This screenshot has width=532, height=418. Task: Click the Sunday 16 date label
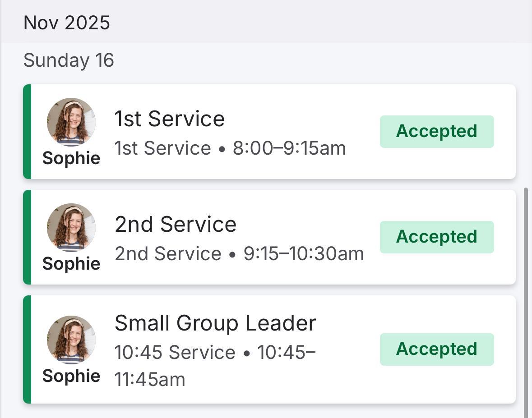tap(69, 60)
